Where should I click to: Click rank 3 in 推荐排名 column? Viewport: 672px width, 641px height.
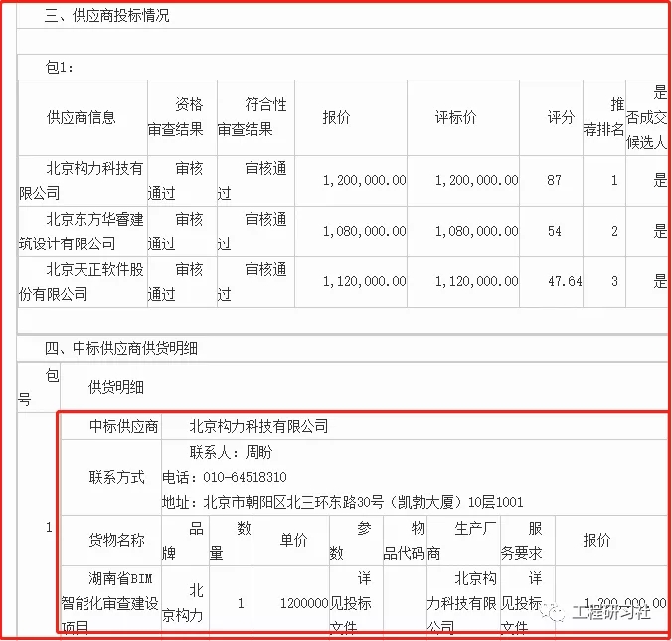(614, 282)
